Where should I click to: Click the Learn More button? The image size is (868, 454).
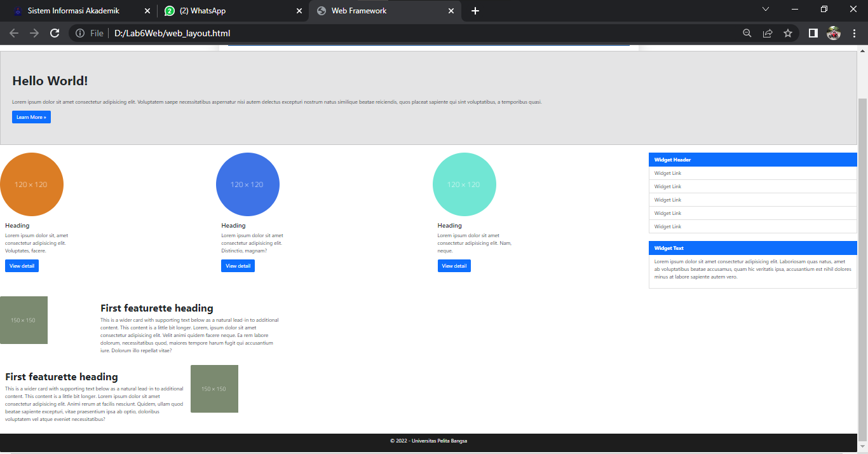[31, 117]
